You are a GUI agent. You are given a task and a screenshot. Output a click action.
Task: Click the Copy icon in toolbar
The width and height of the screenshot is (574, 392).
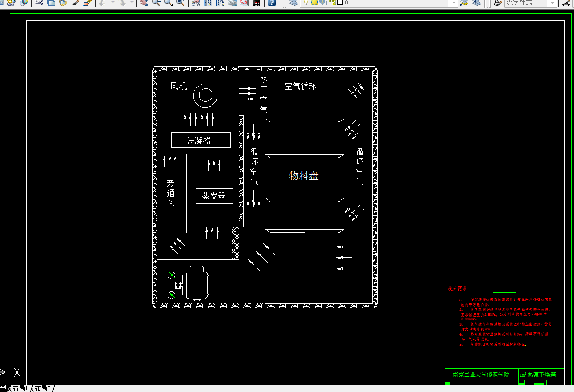(x=51, y=3)
